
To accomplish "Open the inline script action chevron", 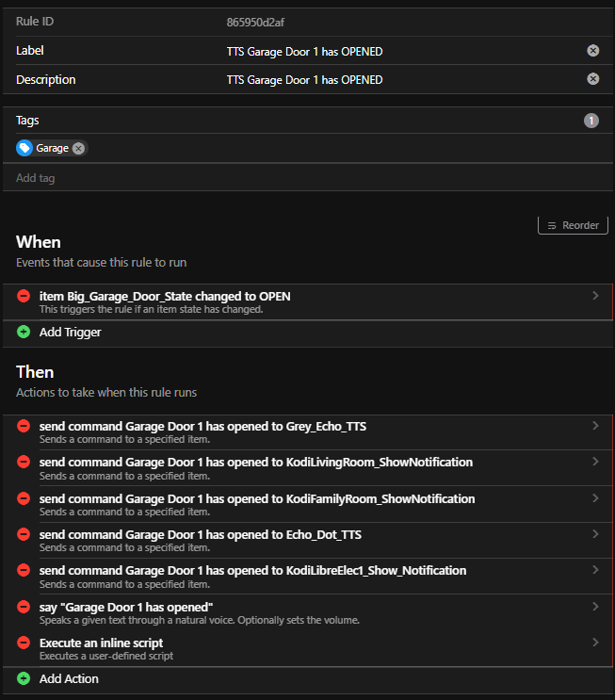I will coord(594,643).
